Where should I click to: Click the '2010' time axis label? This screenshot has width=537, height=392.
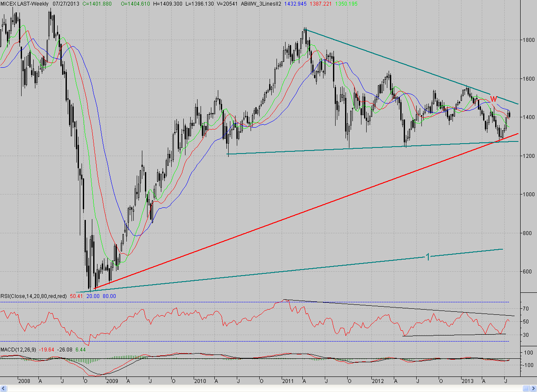(x=200, y=381)
